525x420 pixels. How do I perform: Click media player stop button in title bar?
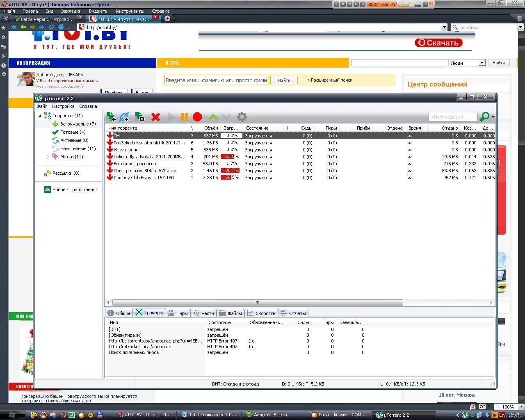[x=350, y=4]
